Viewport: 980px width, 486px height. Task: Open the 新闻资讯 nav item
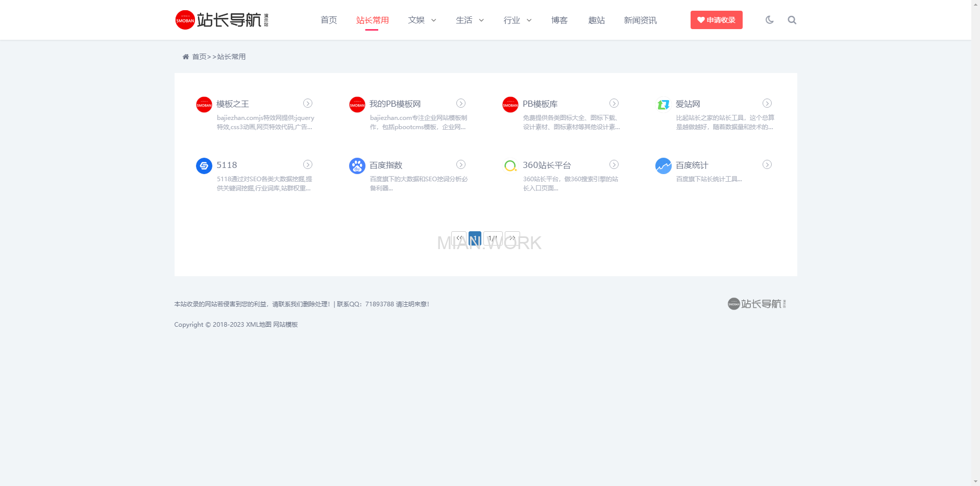(x=640, y=20)
